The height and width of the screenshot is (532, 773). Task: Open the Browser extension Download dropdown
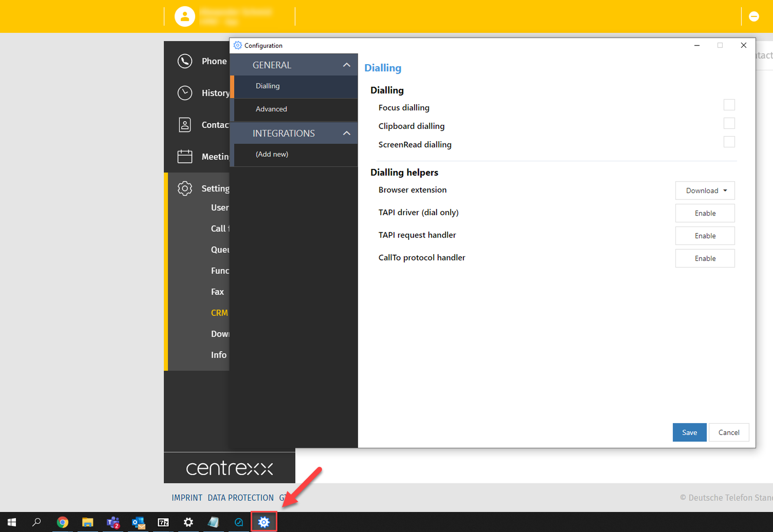click(705, 190)
